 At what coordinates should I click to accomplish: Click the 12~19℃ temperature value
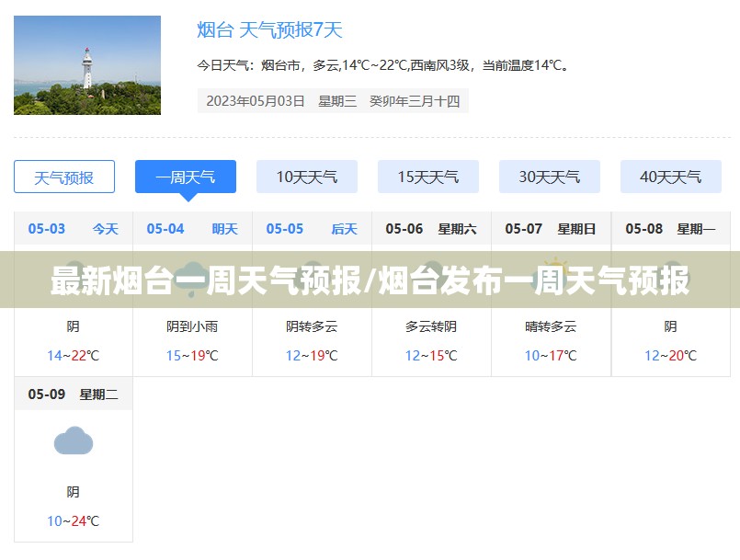pos(312,356)
